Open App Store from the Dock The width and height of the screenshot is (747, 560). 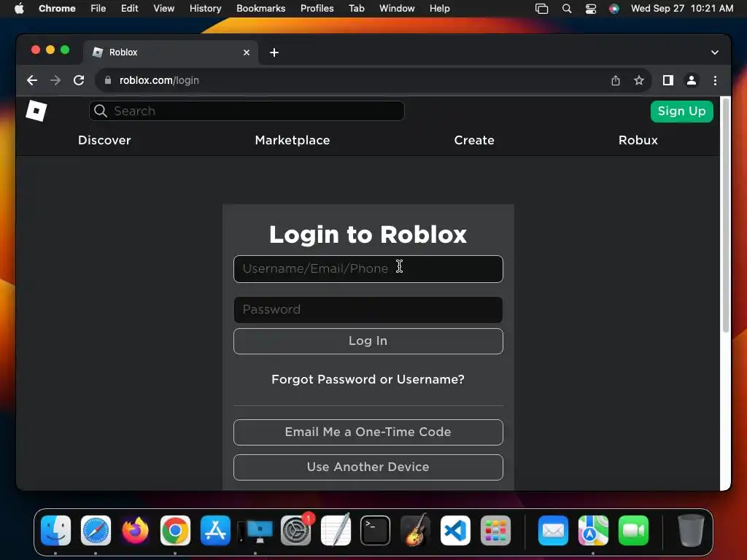(215, 531)
